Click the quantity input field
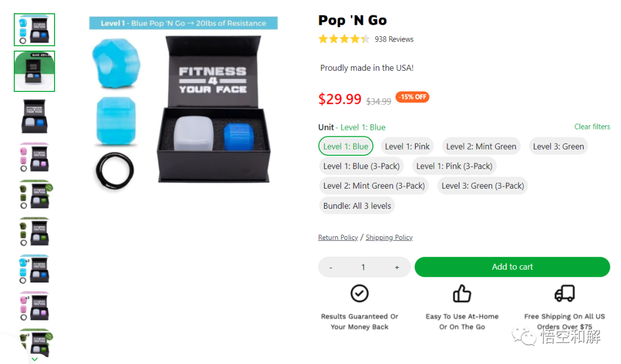Image resolution: width=621 pixels, height=364 pixels. [363, 267]
